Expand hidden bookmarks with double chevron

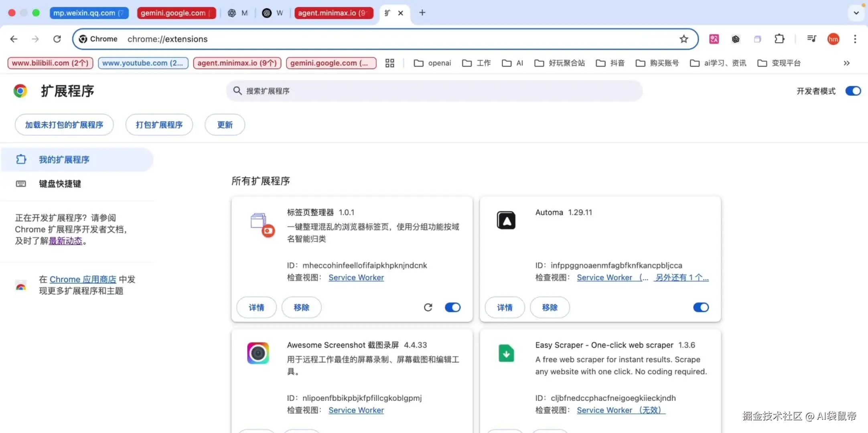tap(846, 63)
